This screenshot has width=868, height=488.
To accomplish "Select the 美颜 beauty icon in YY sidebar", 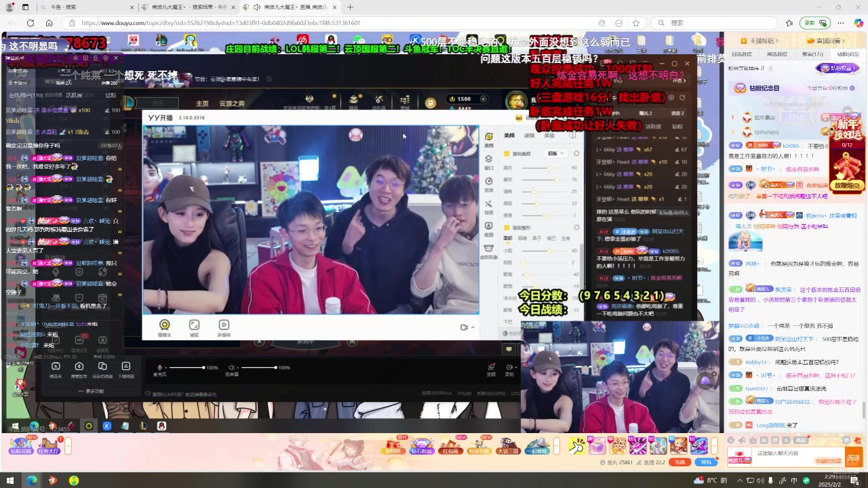I will click(x=489, y=138).
